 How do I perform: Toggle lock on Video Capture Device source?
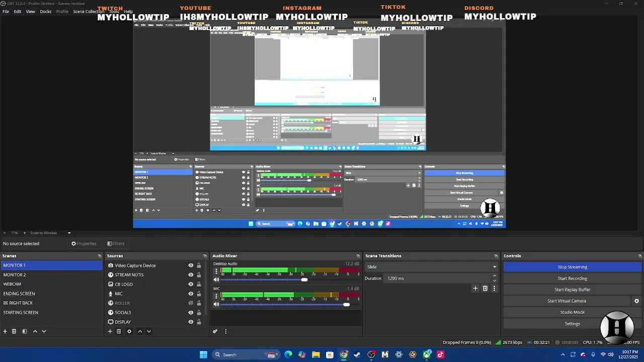[x=199, y=265]
